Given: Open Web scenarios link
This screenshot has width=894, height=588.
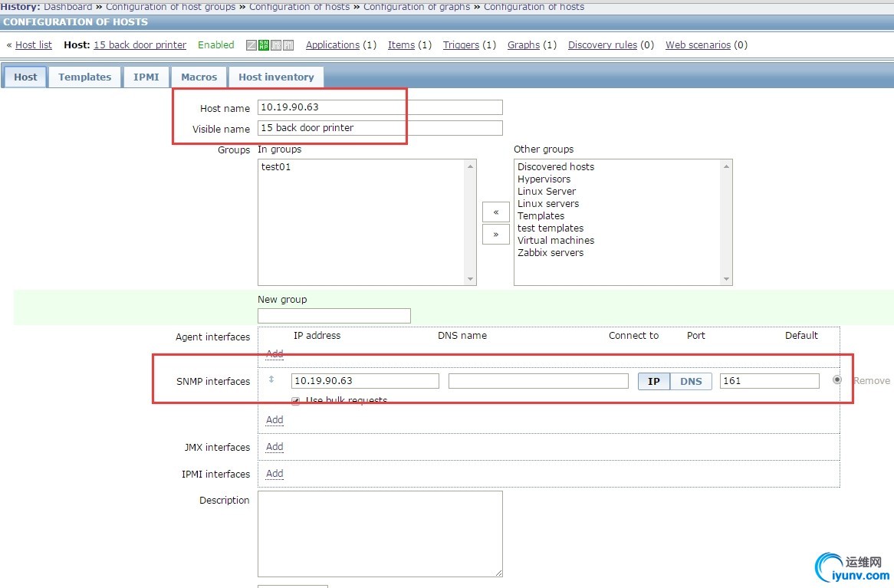Looking at the screenshot, I should pyautogui.click(x=698, y=45).
